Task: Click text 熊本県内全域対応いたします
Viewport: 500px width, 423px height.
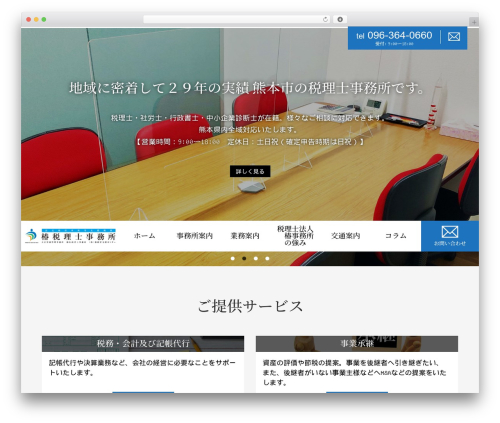Action: pos(248,129)
